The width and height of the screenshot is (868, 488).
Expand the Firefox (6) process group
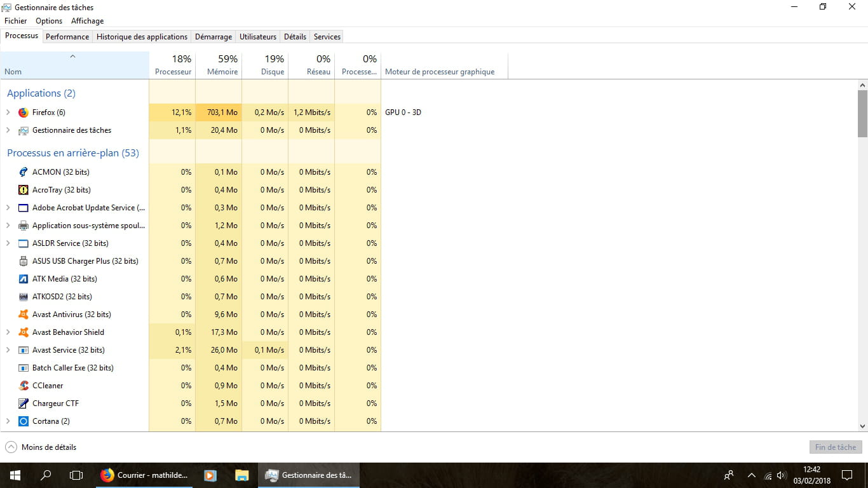pos(8,112)
